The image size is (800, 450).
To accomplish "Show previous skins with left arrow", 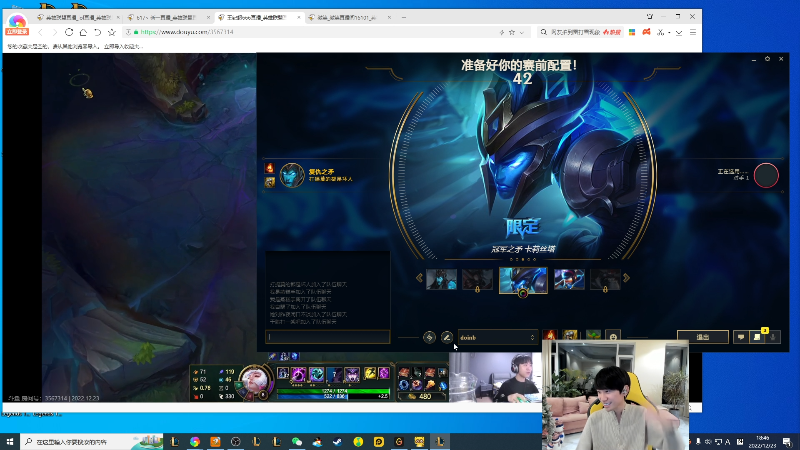I will [x=419, y=278].
